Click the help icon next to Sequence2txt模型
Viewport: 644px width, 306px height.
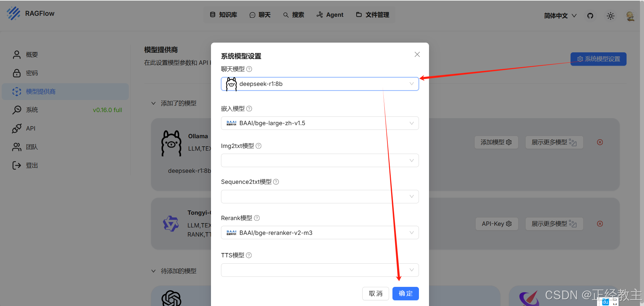click(276, 182)
